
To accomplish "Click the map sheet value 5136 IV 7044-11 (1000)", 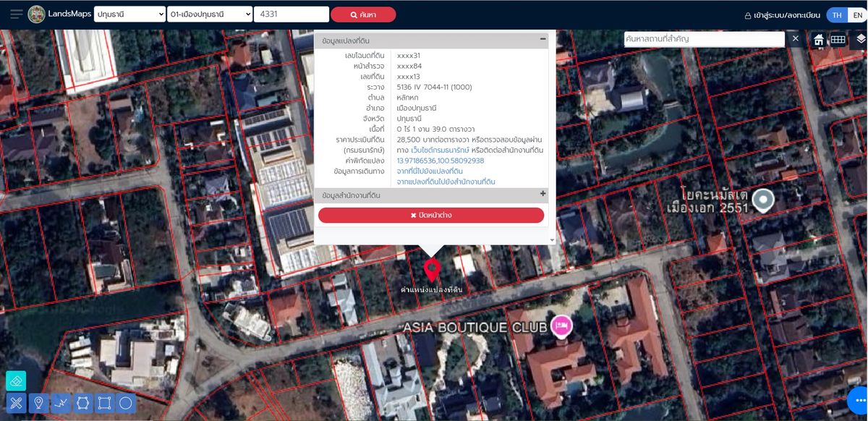I will pyautogui.click(x=435, y=87).
